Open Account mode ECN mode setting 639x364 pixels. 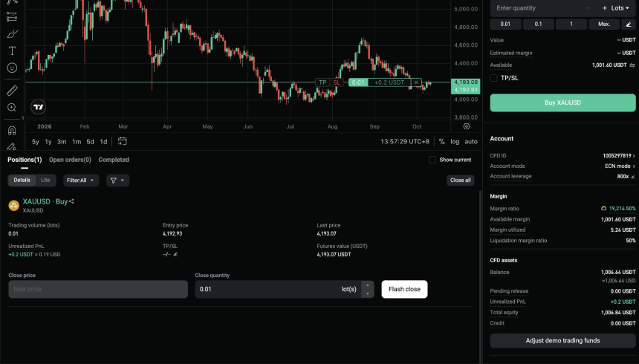coord(620,166)
